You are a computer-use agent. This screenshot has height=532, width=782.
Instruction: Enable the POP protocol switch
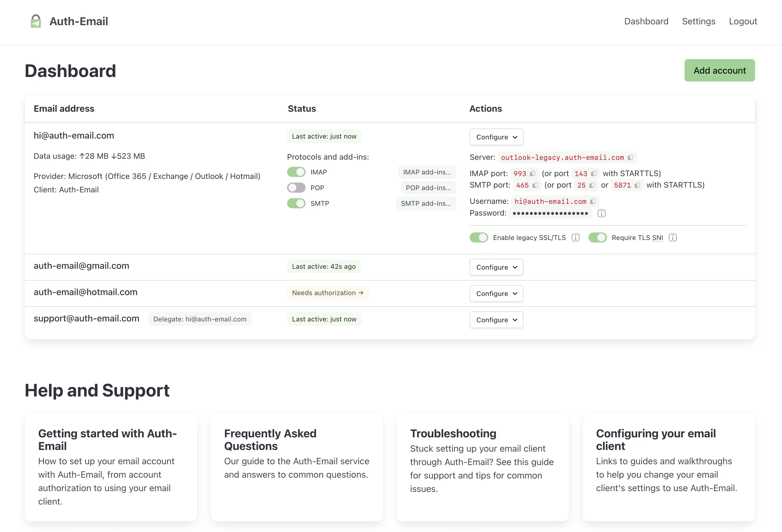296,188
